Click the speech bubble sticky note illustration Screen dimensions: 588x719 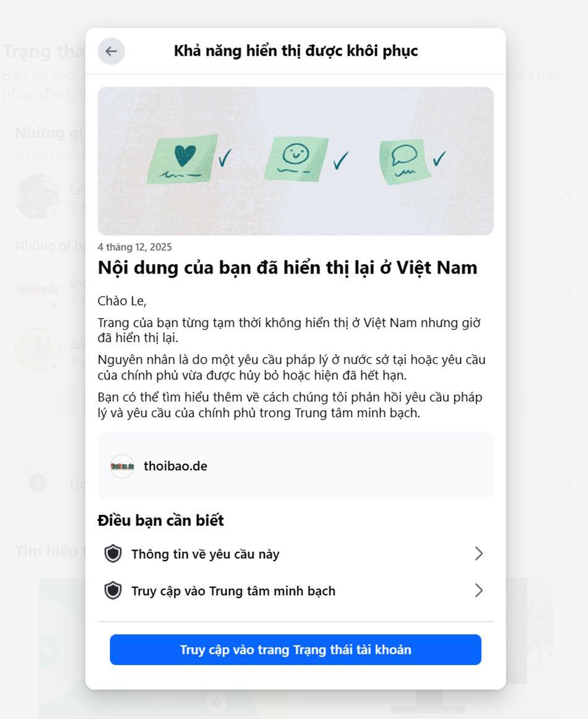pyautogui.click(x=405, y=161)
